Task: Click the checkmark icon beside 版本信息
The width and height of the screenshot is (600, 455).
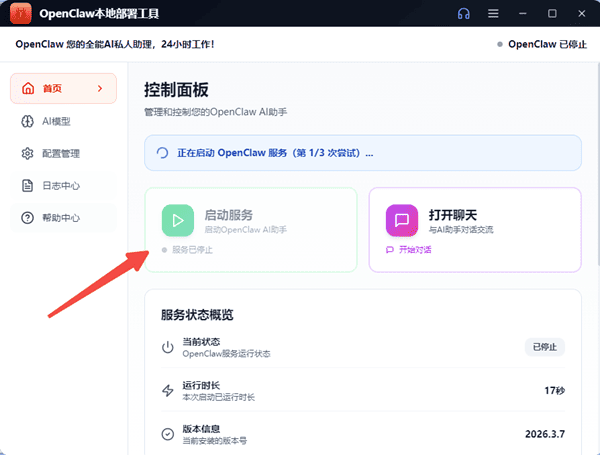Action: point(167,434)
